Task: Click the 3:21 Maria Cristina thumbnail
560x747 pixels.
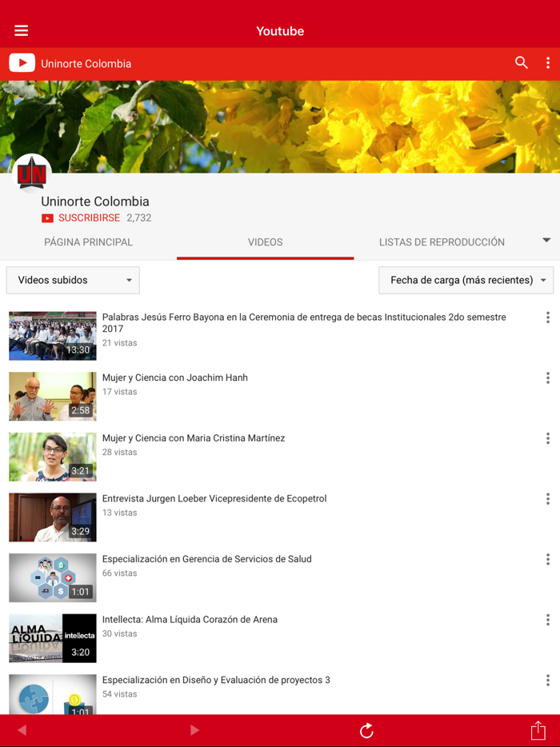Action: 53,457
